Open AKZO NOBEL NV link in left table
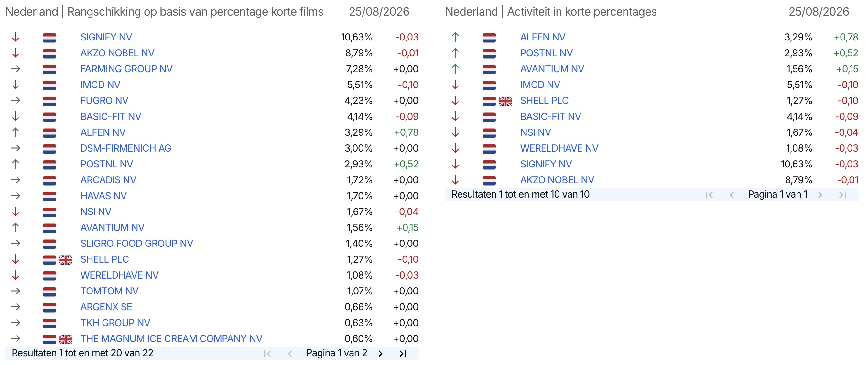 coord(117,53)
